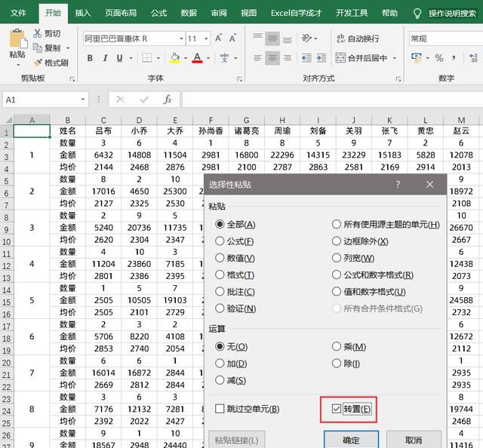The image size is (483, 448).
Task: Expand the Paste button dropdown arrow
Action: pyautogui.click(x=18, y=65)
